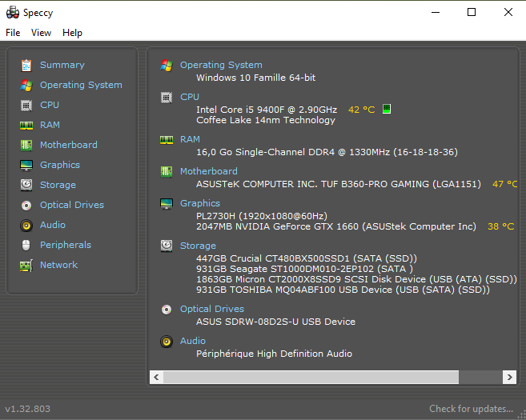Click the Network icon in sidebar
Image resolution: width=526 pixels, height=420 pixels.
pyautogui.click(x=26, y=265)
